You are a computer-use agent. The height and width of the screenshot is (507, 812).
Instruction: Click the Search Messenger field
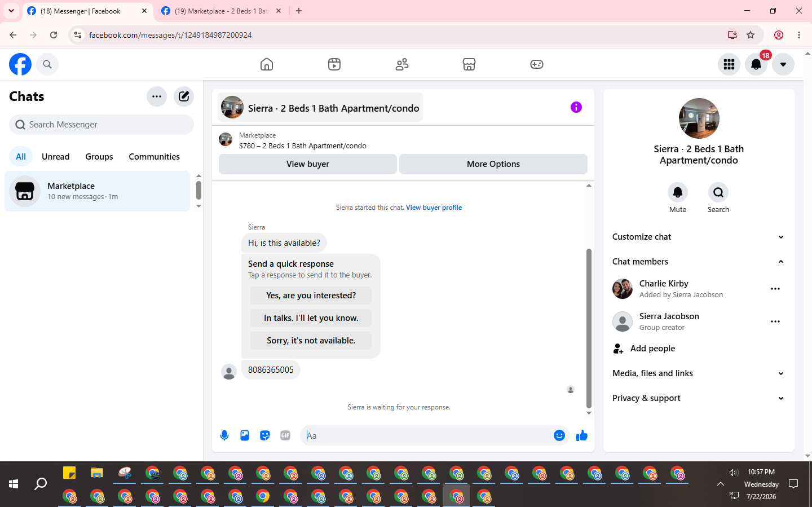101,125
